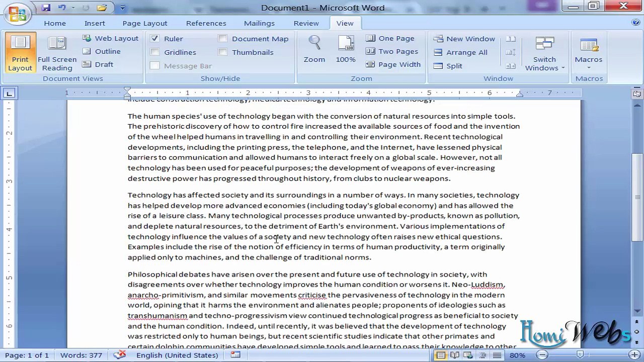Click the misspelled word 'Luddism'
644x362 pixels.
(487, 285)
